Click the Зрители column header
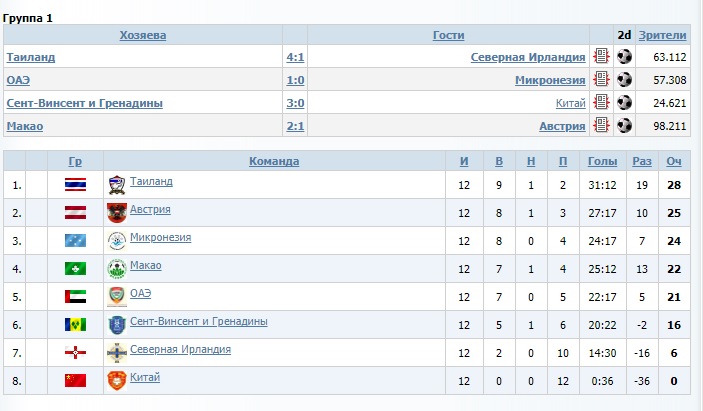The width and height of the screenshot is (703, 411). coord(662,35)
